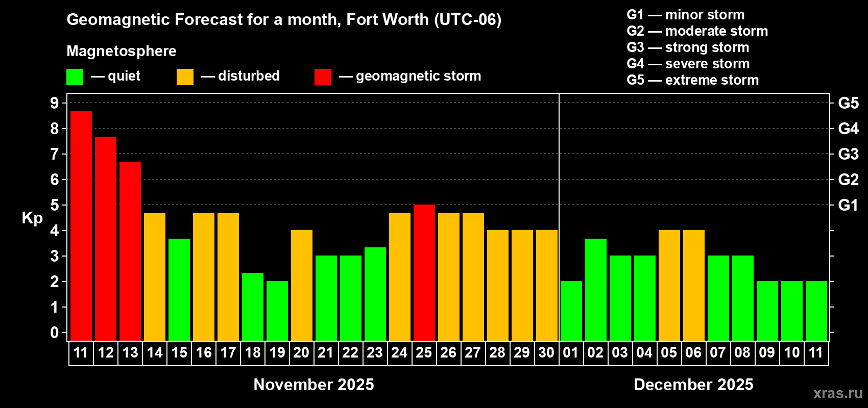Click the green bar for November 19
Image resolution: width=868 pixels, height=408 pixels.
coord(277,311)
